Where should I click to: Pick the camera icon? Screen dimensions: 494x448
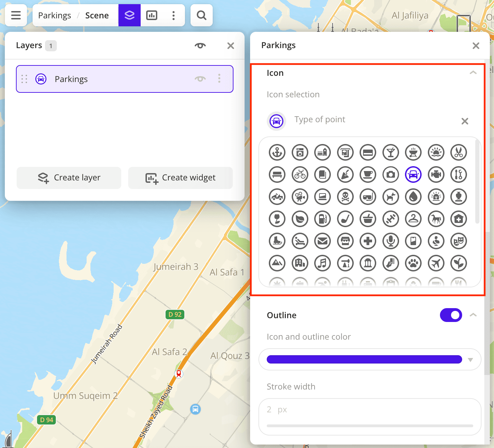click(391, 174)
